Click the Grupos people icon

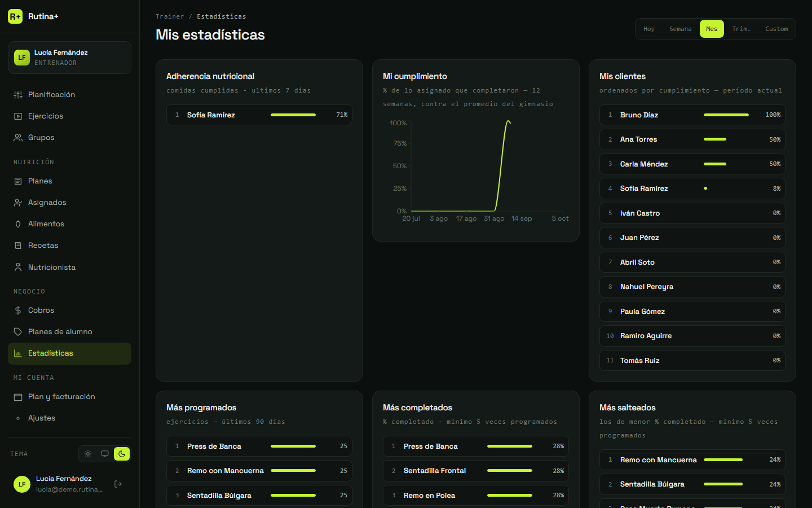[18, 138]
